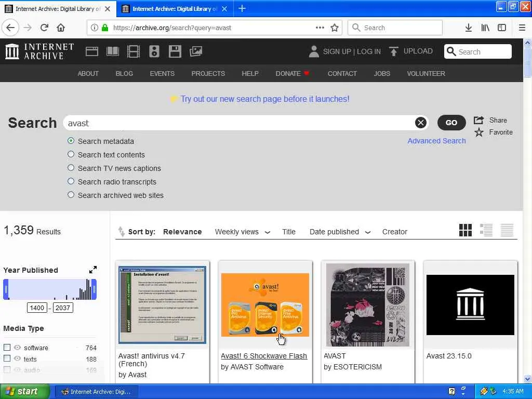This screenshot has width=532, height=399.
Task: Toggle sort direction arrows icon
Action: (x=121, y=231)
